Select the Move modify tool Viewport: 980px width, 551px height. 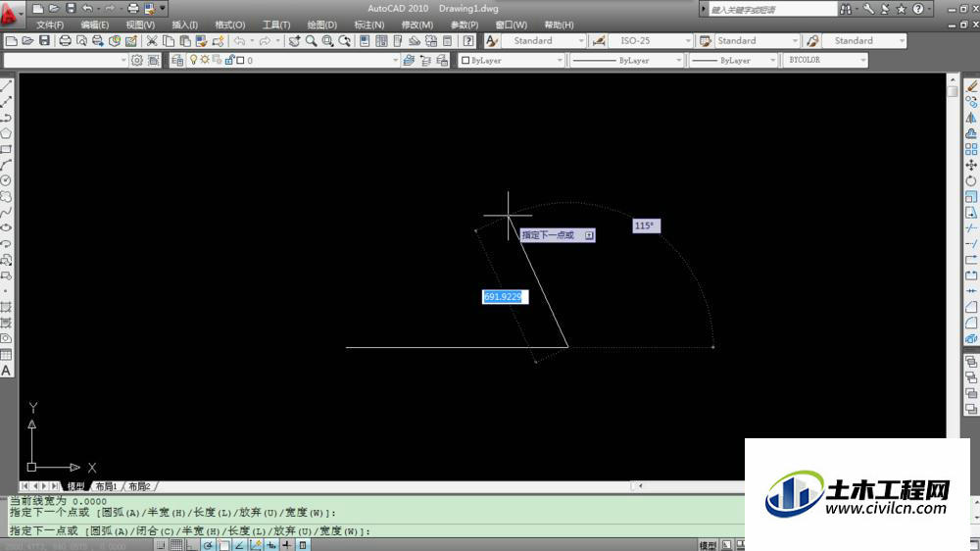coord(971,165)
